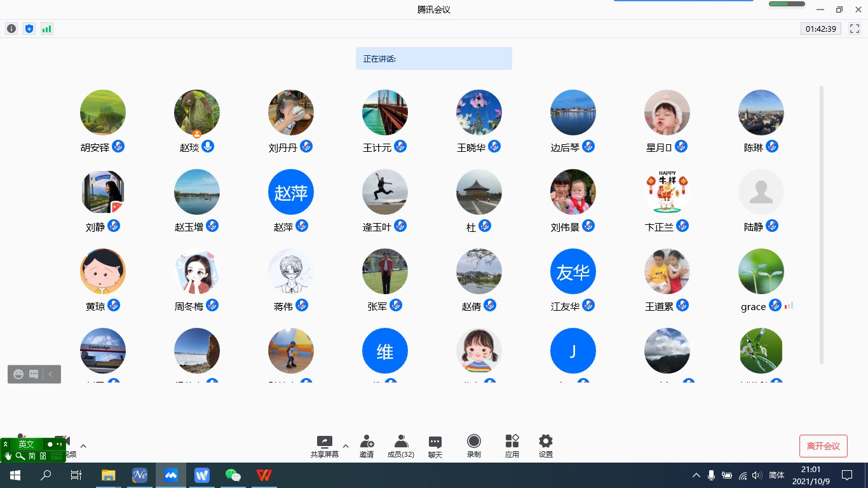
Task: Click the participant list vertical scrollbar
Action: 822,222
